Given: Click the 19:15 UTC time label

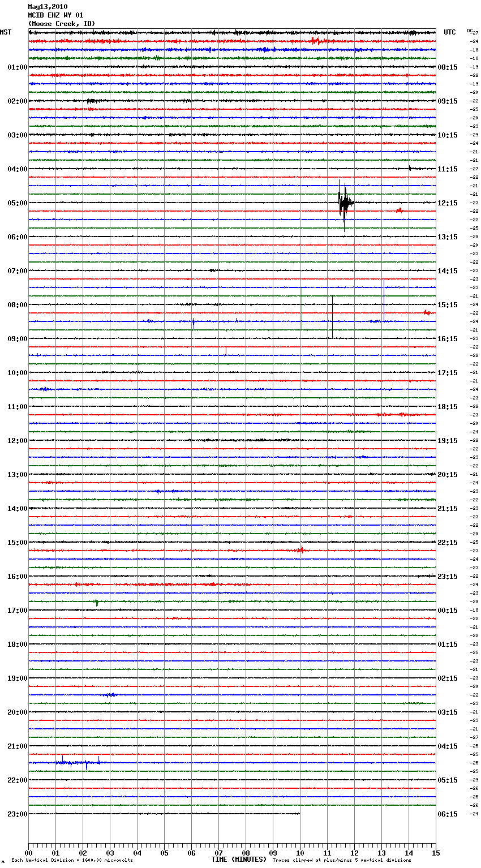Looking at the screenshot, I should 448,441.
